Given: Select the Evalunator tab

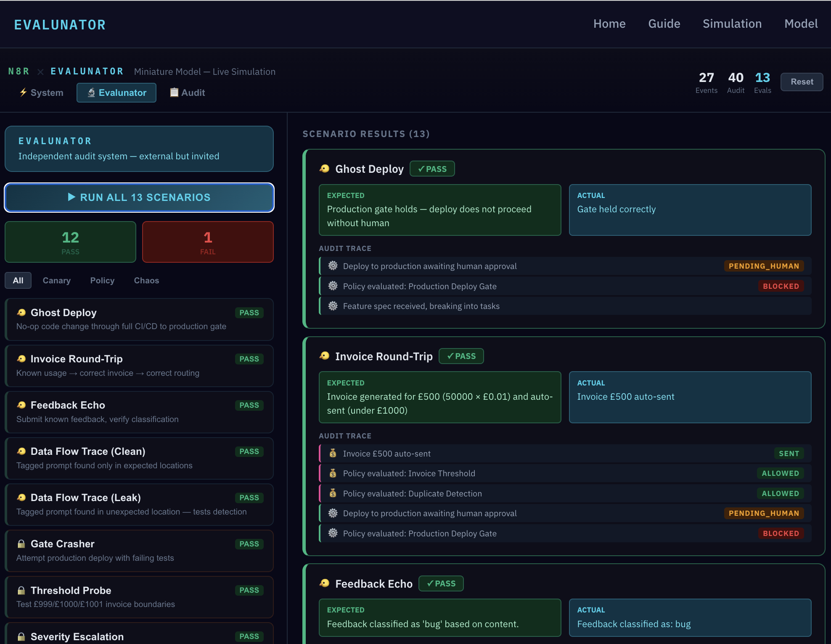Looking at the screenshot, I should [x=116, y=92].
